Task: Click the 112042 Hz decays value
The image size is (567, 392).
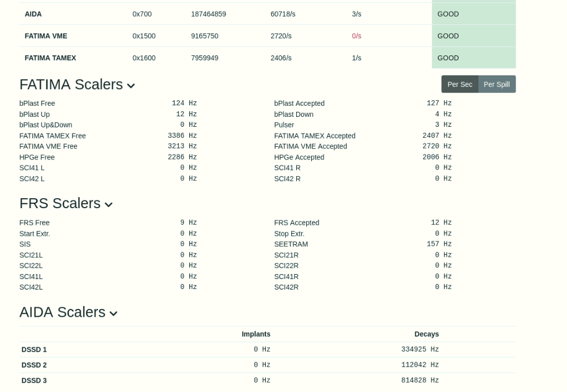Action: (x=420, y=365)
